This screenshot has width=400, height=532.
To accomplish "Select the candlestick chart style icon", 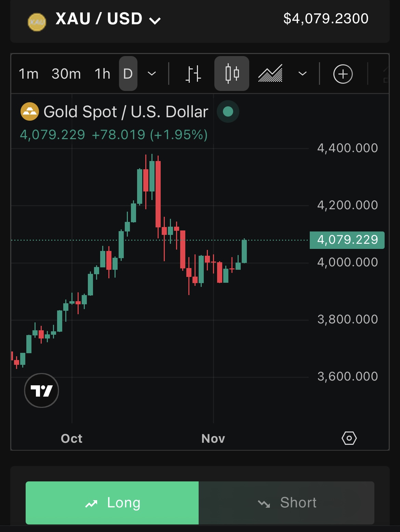I will (x=232, y=74).
